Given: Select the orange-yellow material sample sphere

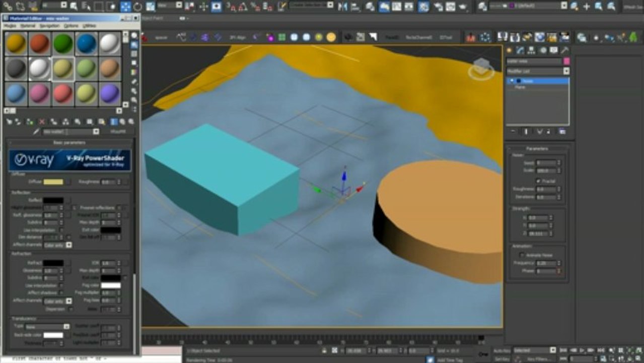Looking at the screenshot, I should [x=16, y=44].
